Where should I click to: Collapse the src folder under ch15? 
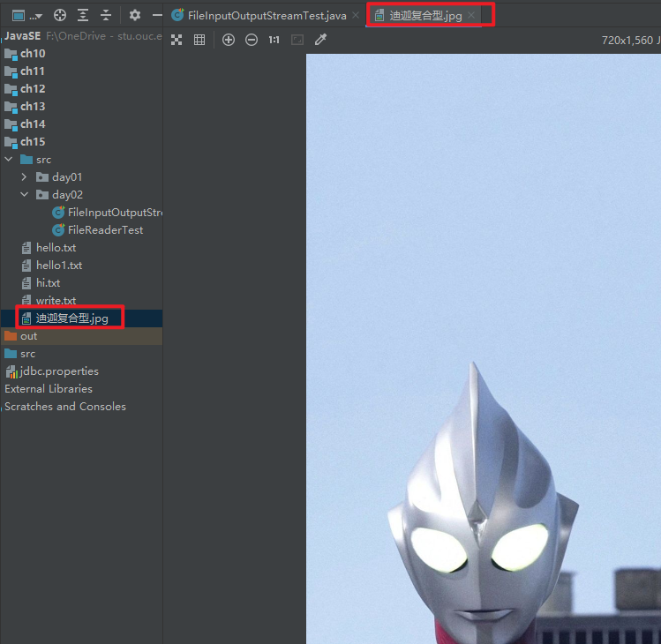(x=9, y=160)
